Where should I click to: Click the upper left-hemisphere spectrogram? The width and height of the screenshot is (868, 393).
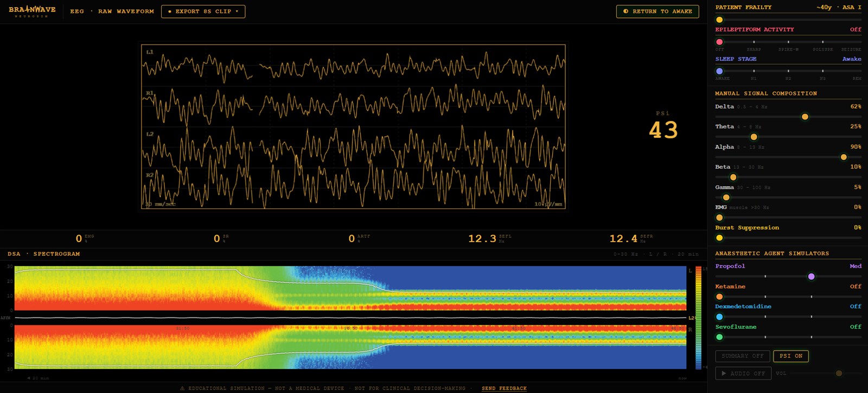click(350, 288)
